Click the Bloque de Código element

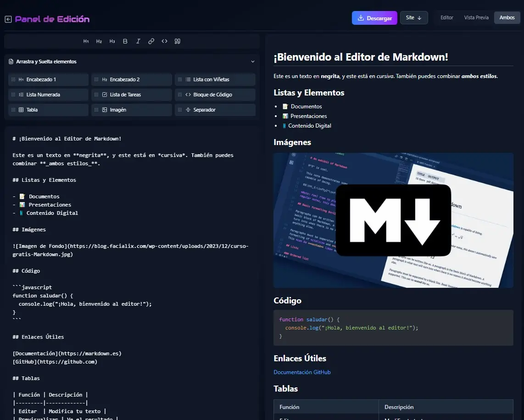tap(215, 95)
